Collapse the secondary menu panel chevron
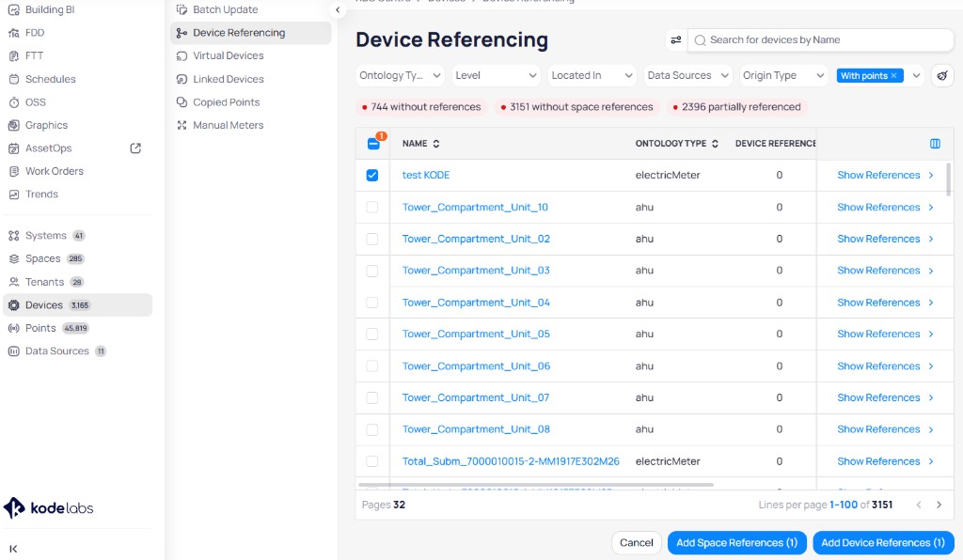 click(338, 9)
